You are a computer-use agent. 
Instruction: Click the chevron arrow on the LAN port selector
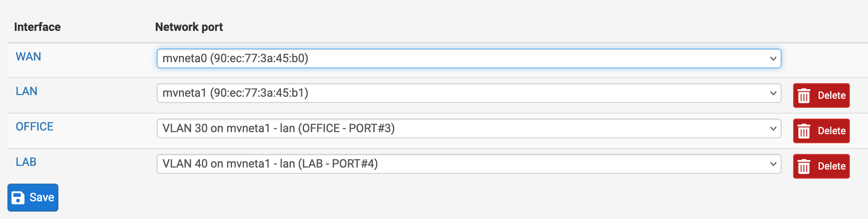coord(773,93)
